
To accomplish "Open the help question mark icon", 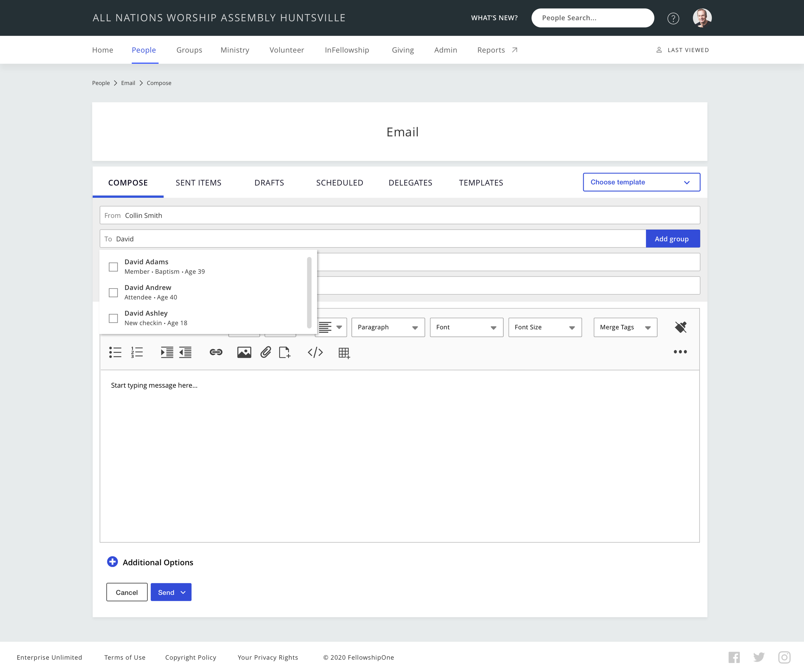I will (x=673, y=18).
